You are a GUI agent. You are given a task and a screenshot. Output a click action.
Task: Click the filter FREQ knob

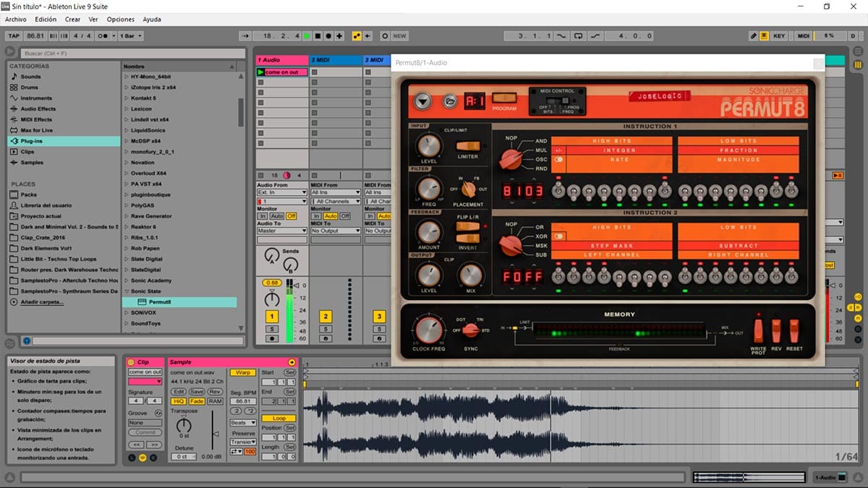[429, 188]
